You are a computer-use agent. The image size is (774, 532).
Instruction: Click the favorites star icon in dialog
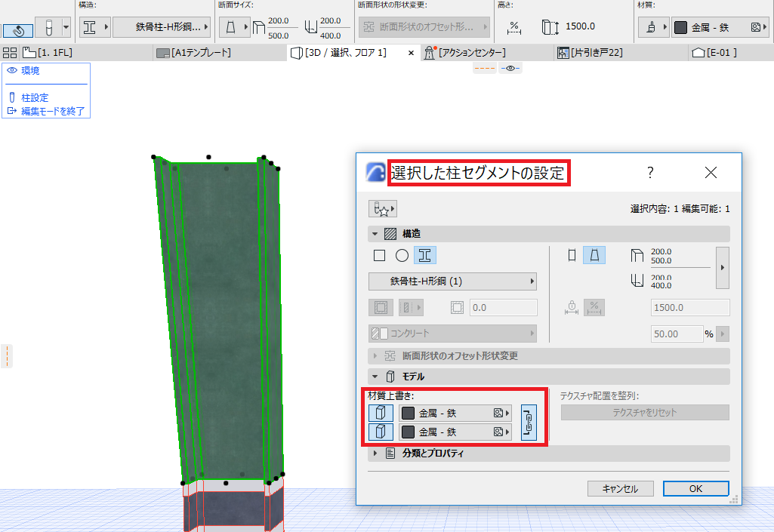point(383,209)
